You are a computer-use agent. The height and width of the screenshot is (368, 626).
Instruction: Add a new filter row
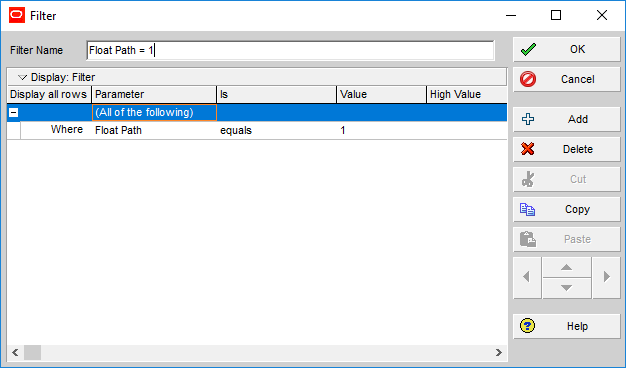coord(567,119)
